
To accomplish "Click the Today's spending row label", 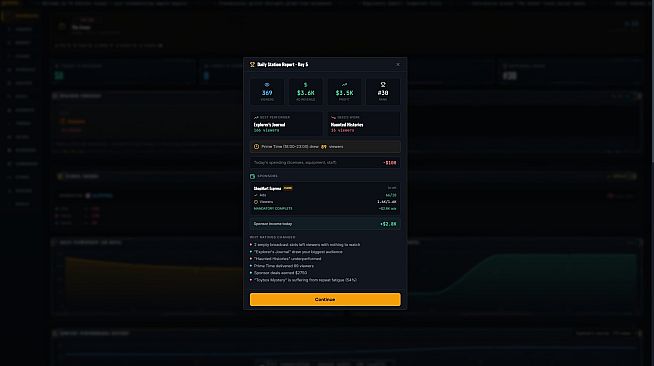I will pos(295,163).
